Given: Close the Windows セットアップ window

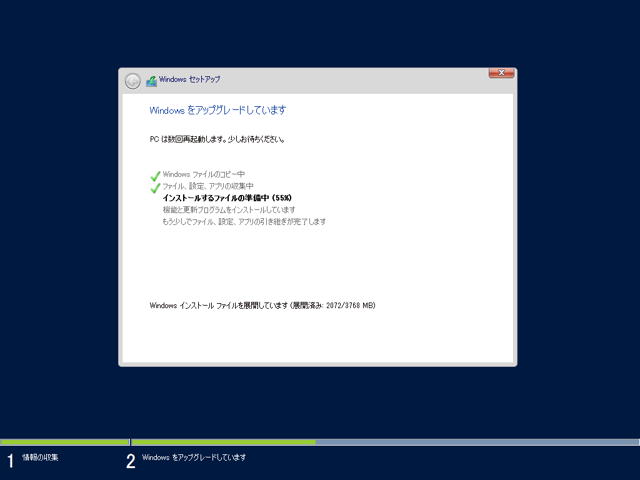Looking at the screenshot, I should pos(501,73).
